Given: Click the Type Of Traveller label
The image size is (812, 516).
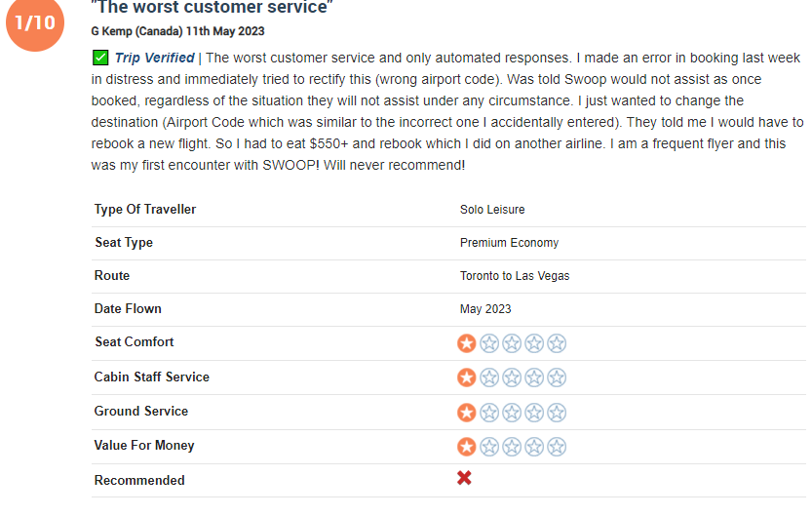Looking at the screenshot, I should tap(145, 210).
